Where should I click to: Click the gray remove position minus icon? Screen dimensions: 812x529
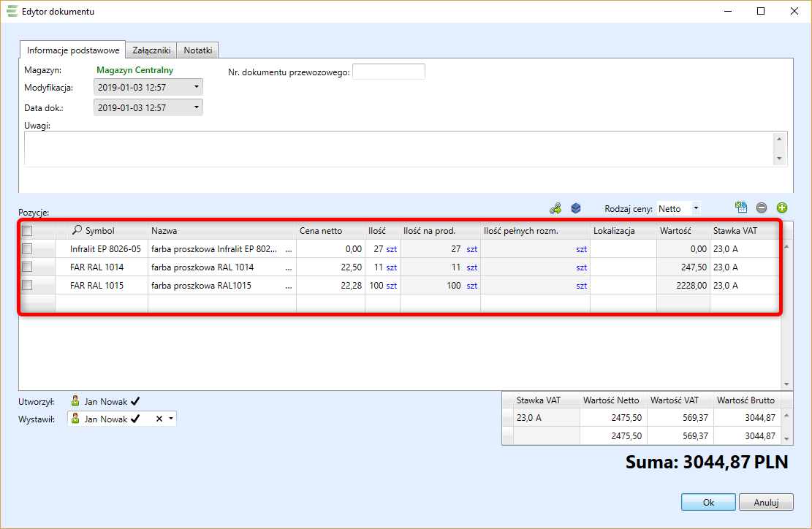[x=762, y=208]
